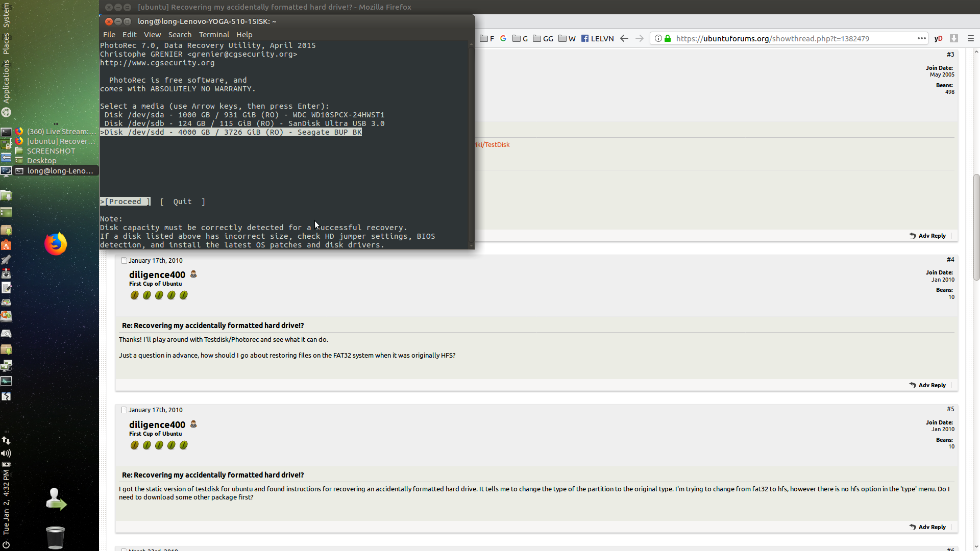Viewport: 980px width, 551px height.
Task: Switch to (360) Live Stream Firefox window
Action: pyautogui.click(x=56, y=132)
